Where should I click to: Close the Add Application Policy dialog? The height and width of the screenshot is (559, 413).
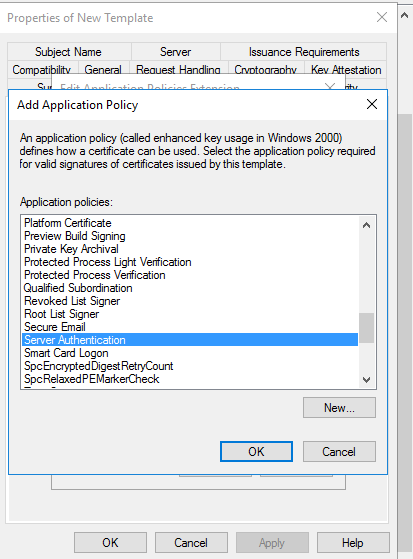[x=372, y=104]
